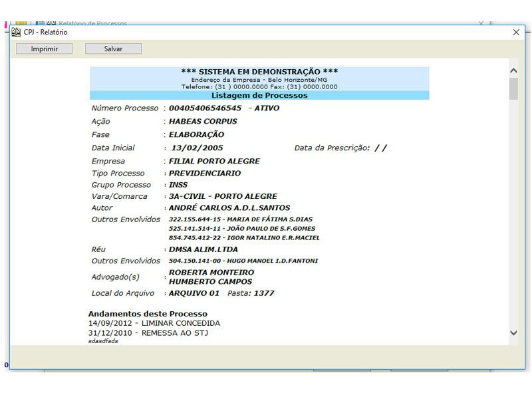This screenshot has width=532, height=399.
Task: Click lawyer name ROBERTA MONTEIRO
Action: tap(211, 273)
